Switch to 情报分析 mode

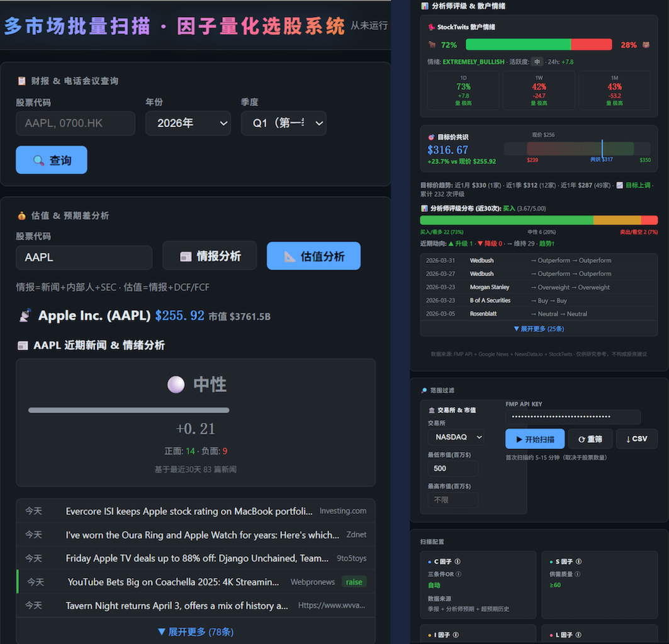210,256
